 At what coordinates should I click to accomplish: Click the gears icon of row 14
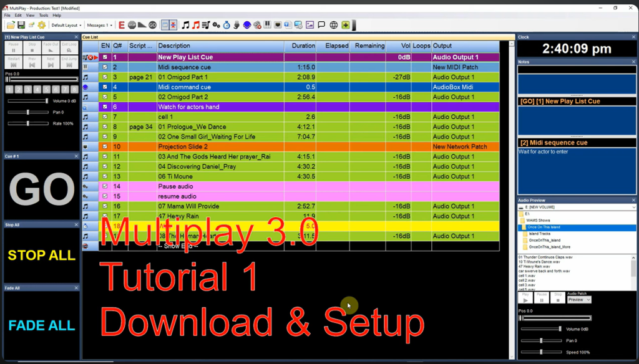85,186
